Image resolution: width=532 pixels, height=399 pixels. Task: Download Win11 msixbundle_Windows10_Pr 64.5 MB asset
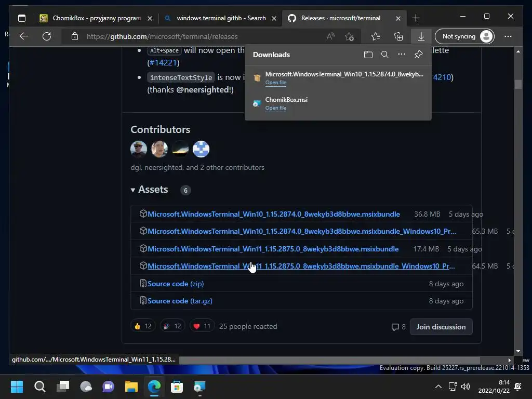301,266
